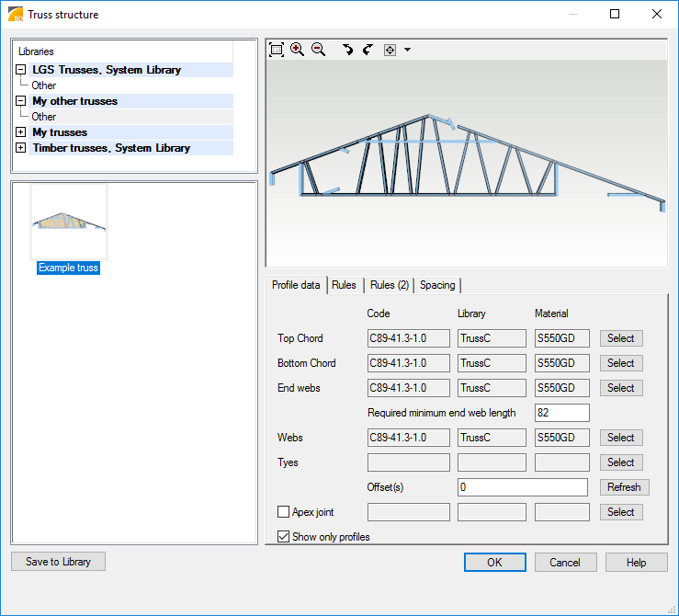679x616 pixels.
Task: Zoom out of the truss preview
Action: click(318, 50)
